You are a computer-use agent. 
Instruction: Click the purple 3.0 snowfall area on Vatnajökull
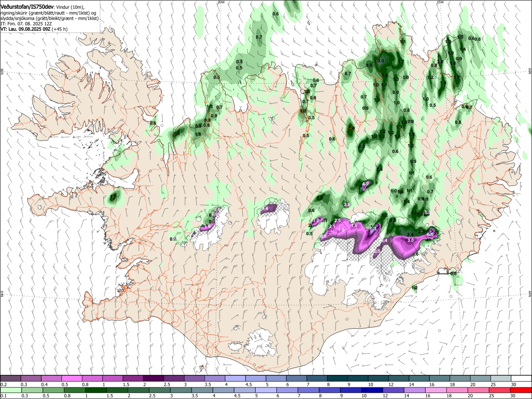[411, 240]
